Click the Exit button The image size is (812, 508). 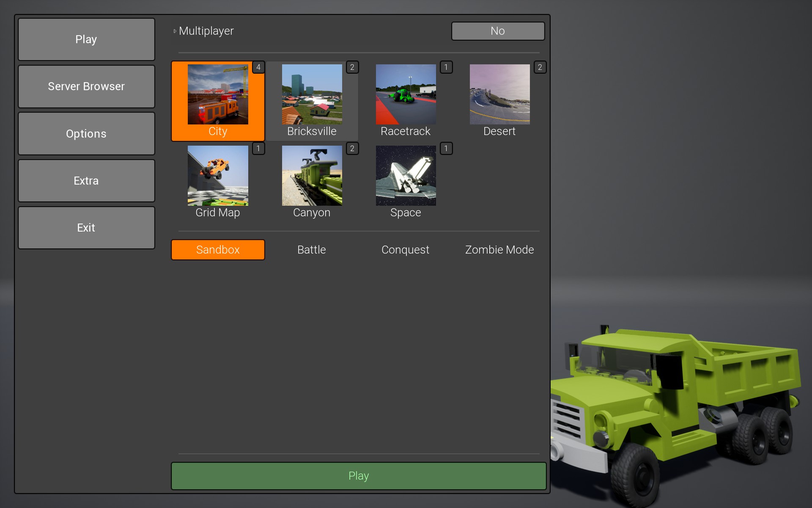(86, 228)
